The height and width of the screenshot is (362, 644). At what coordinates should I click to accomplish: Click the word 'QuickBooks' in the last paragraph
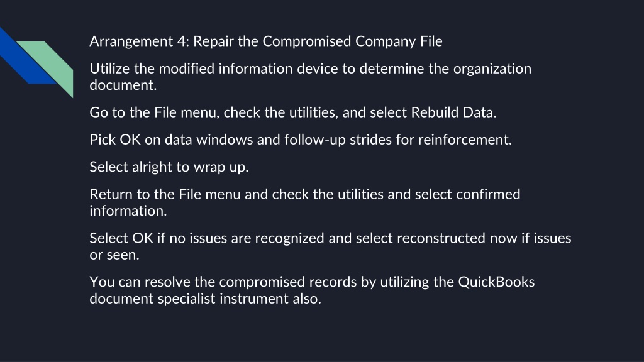[x=496, y=282]
